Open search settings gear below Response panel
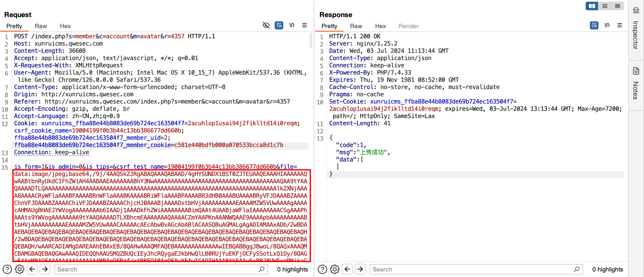This screenshot has width=644, height=277. coord(335,269)
